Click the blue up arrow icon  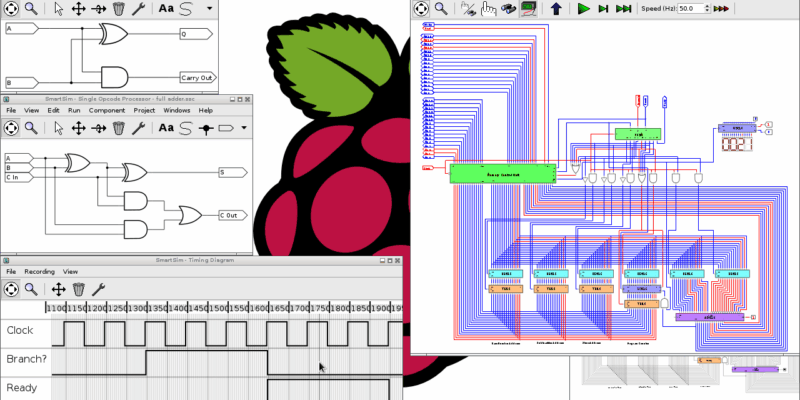coord(556,8)
